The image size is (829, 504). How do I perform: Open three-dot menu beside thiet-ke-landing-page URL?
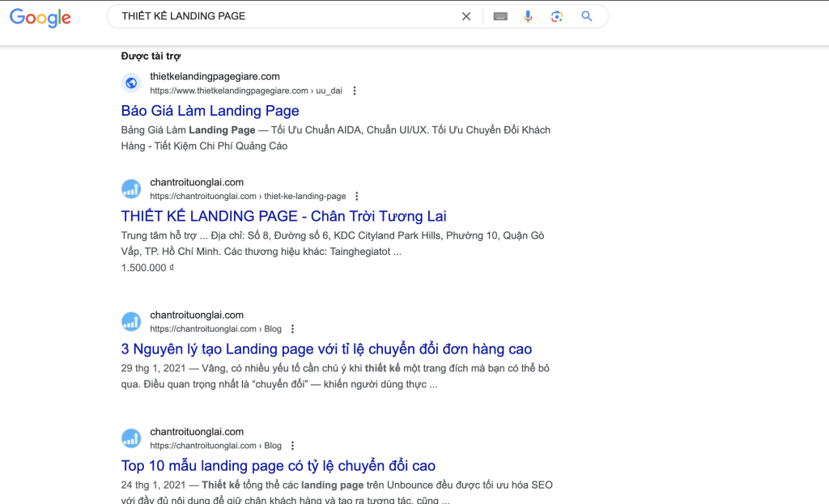coord(357,197)
